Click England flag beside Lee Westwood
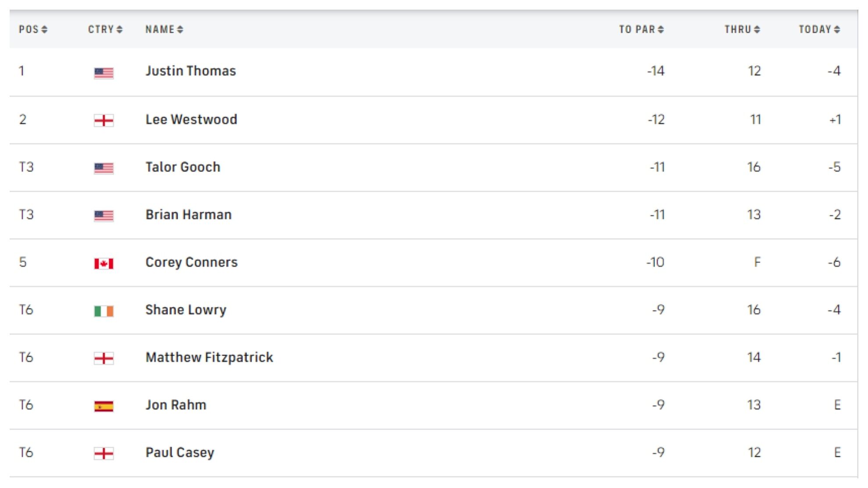Viewport: 868px width, 488px height. tap(104, 120)
